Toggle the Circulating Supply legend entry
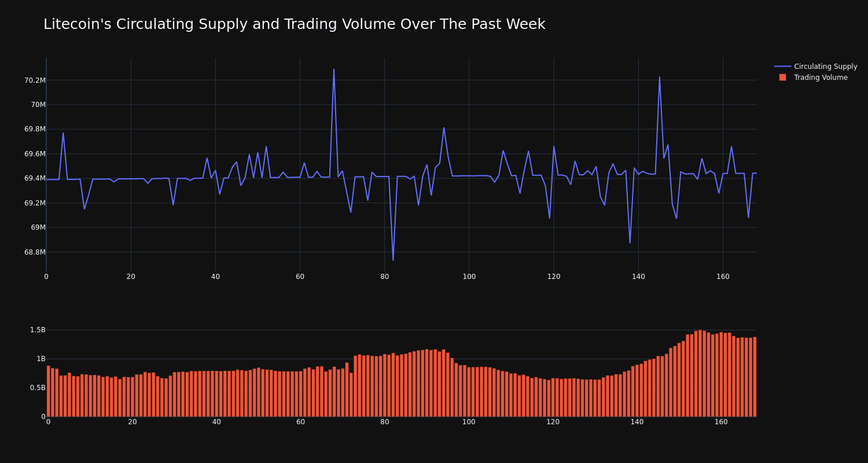 click(815, 67)
